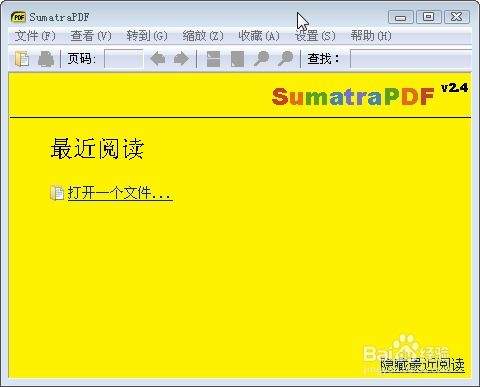
Task: Select the Fit single Page view icon
Action: click(237, 59)
